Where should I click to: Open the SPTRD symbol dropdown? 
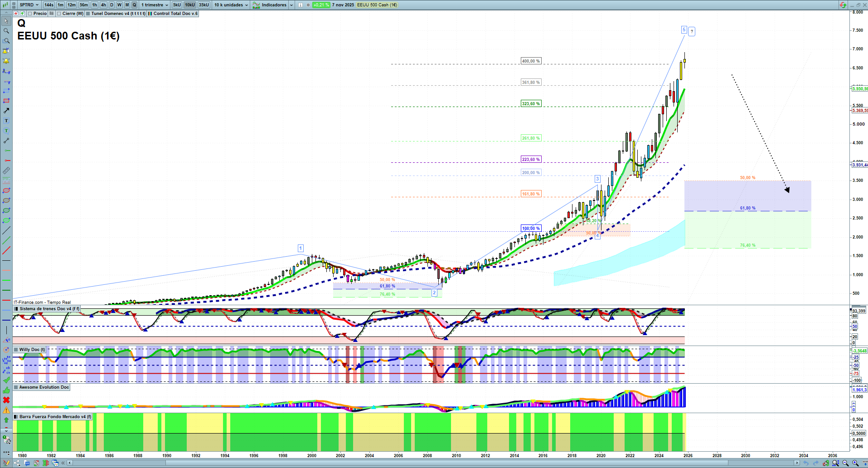(29, 5)
